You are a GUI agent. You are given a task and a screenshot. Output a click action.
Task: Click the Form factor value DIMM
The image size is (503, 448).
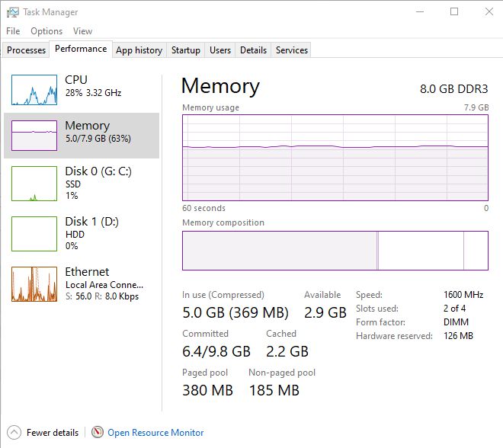(x=456, y=322)
